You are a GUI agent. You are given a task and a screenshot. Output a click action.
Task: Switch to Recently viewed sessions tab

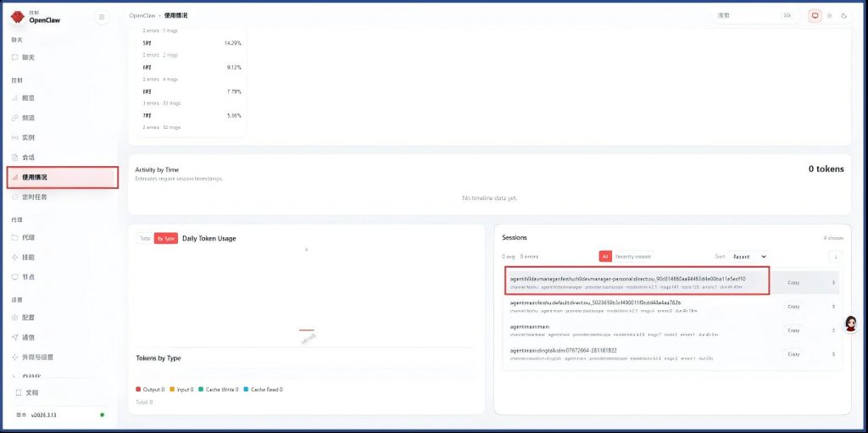pos(633,256)
